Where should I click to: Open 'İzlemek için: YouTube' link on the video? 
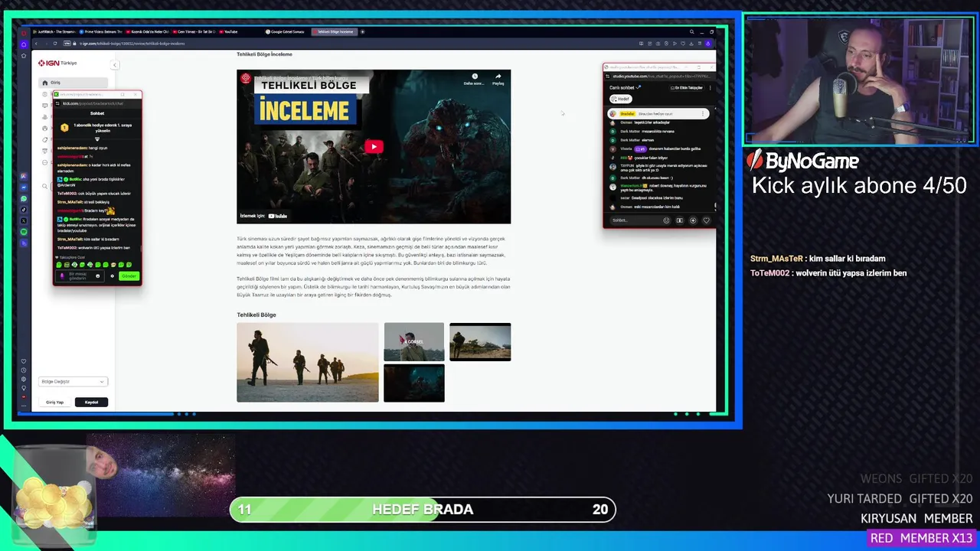click(x=263, y=216)
